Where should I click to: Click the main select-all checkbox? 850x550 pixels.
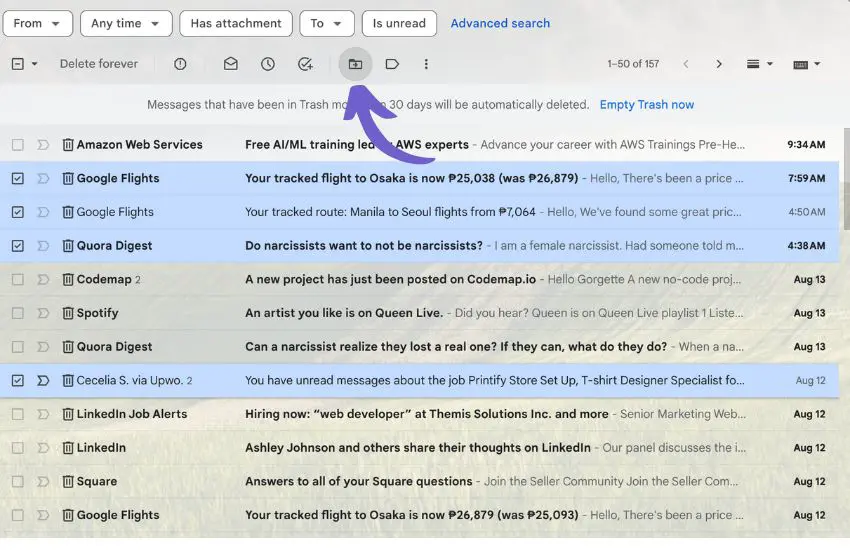[x=18, y=64]
